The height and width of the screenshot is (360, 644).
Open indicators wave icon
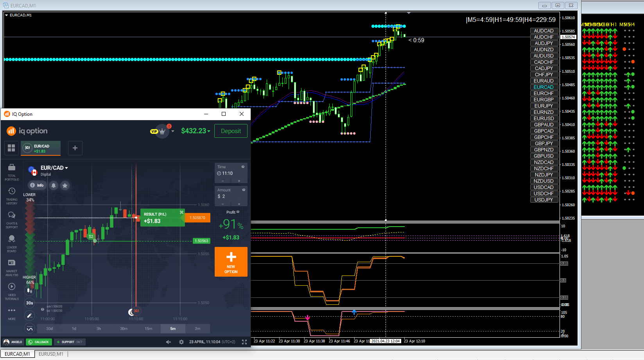tap(29, 329)
